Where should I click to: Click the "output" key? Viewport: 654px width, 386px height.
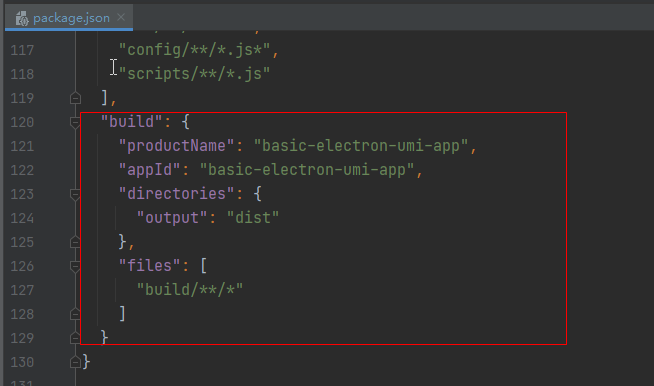pyautogui.click(x=172, y=218)
